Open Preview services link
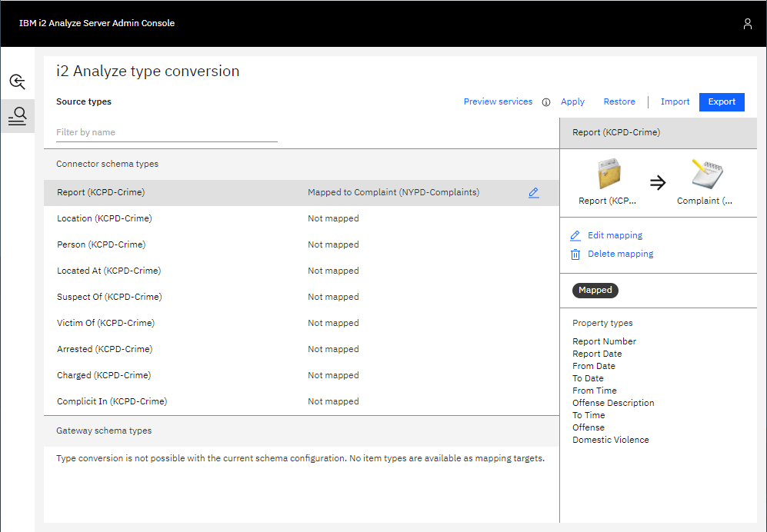Image resolution: width=767 pixels, height=532 pixels. (498, 101)
